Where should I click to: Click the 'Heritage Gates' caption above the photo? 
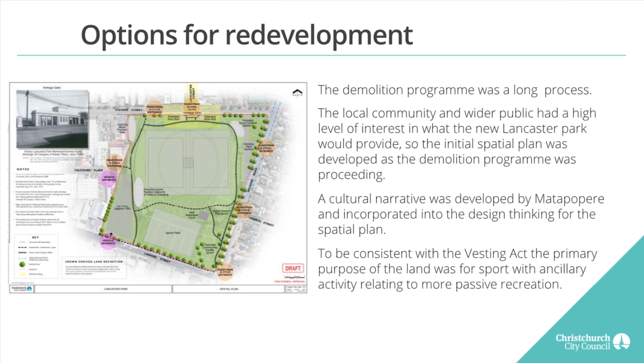52,88
